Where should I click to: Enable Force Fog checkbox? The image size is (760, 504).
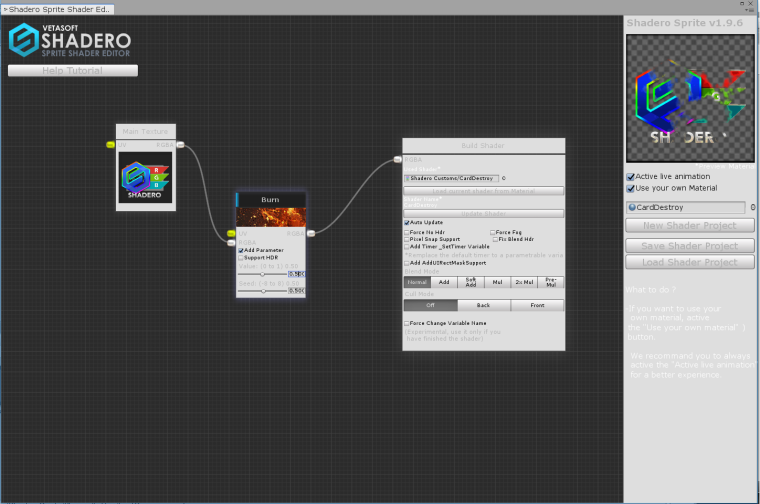click(x=493, y=233)
